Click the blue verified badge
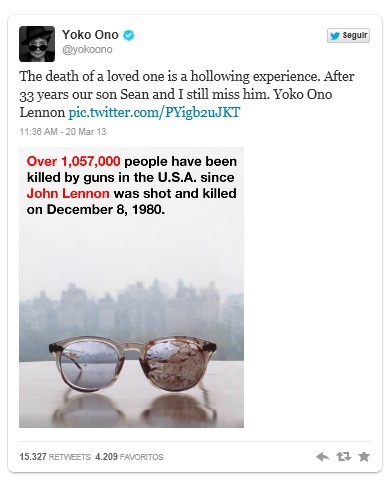Image resolution: width=391 pixels, height=483 pixels. (129, 35)
